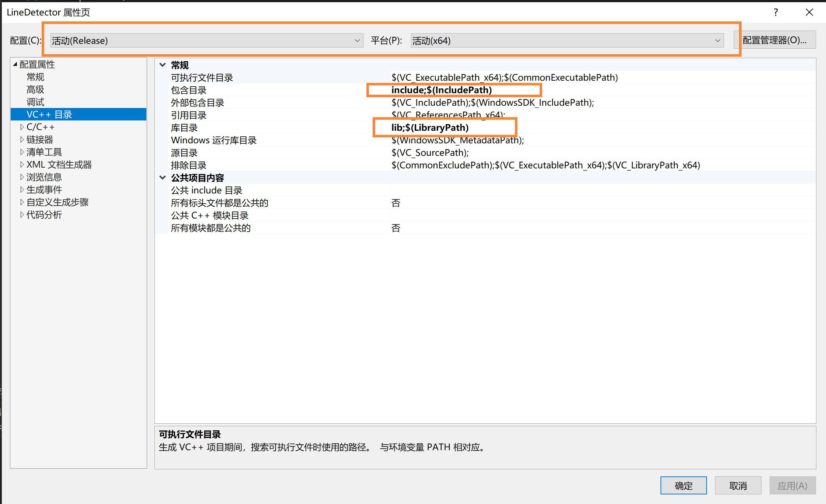Click the 取消 (Cancel) button
Screen dimensions: 826x504
tap(738, 486)
